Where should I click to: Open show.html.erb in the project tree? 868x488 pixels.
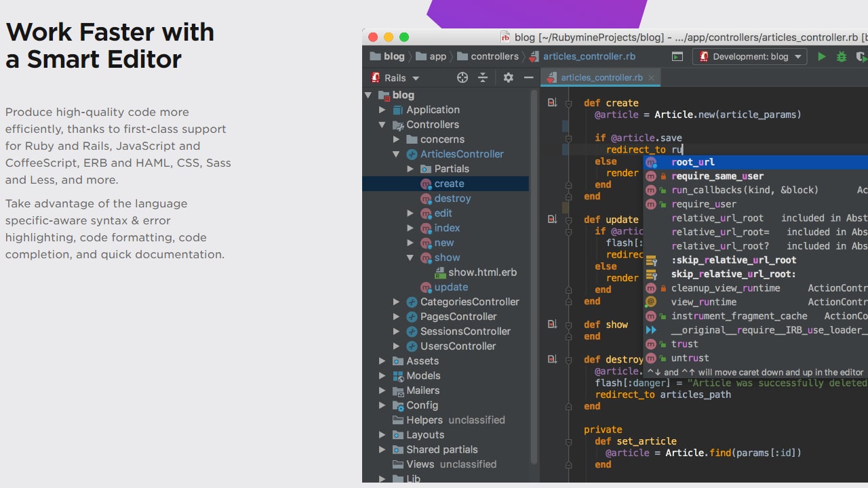[x=482, y=272]
